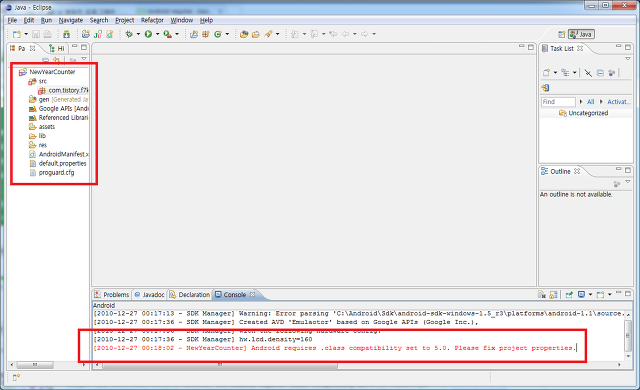Click the All link in Task List
Viewport: 640px width, 390px height.
click(590, 102)
